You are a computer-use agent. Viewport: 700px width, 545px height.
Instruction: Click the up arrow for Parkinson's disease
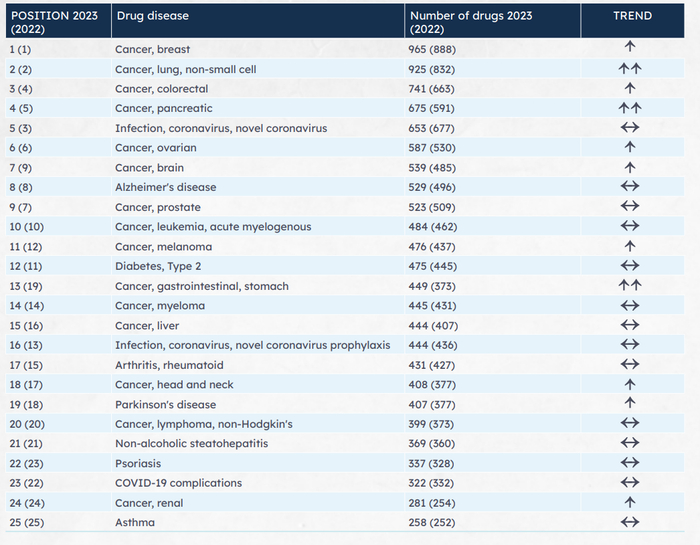[x=630, y=403]
